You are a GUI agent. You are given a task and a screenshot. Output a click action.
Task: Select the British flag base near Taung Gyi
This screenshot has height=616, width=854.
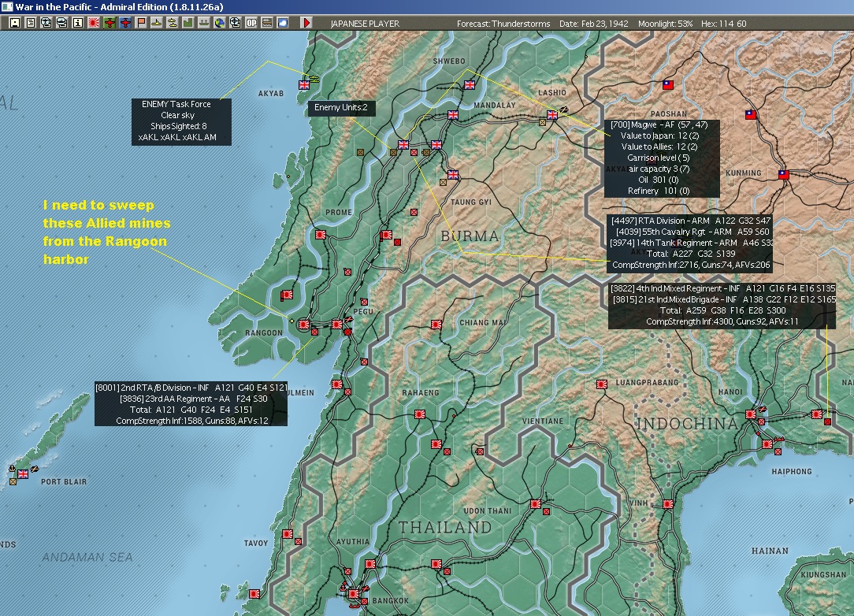[452, 175]
